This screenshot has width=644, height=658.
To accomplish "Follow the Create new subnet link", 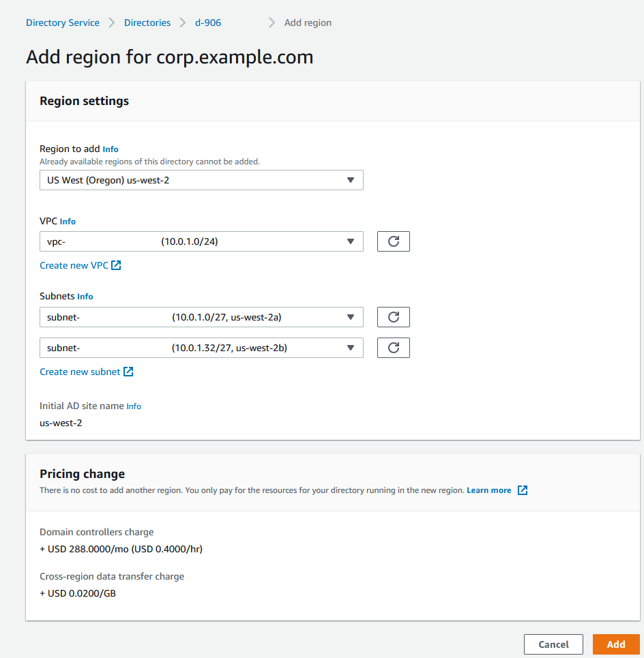I will click(x=80, y=372).
